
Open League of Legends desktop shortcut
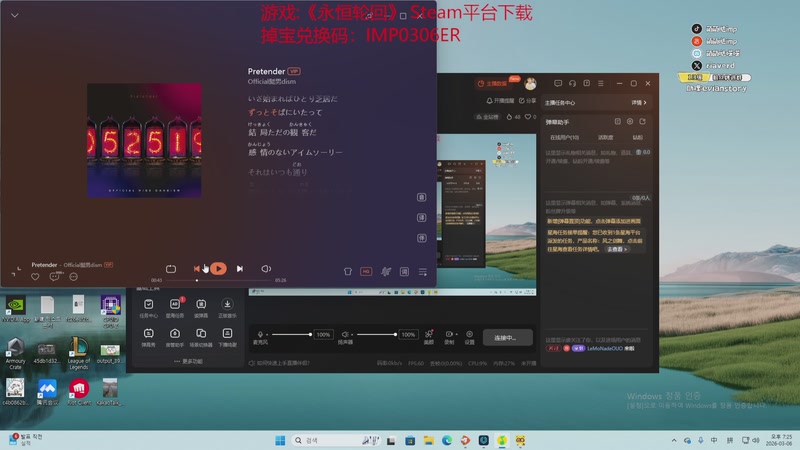[78, 354]
